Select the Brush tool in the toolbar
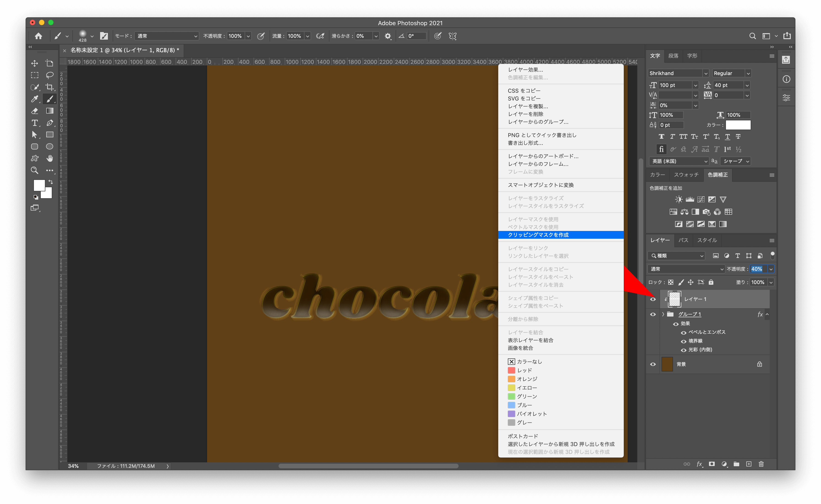This screenshot has width=821, height=504. tap(49, 99)
